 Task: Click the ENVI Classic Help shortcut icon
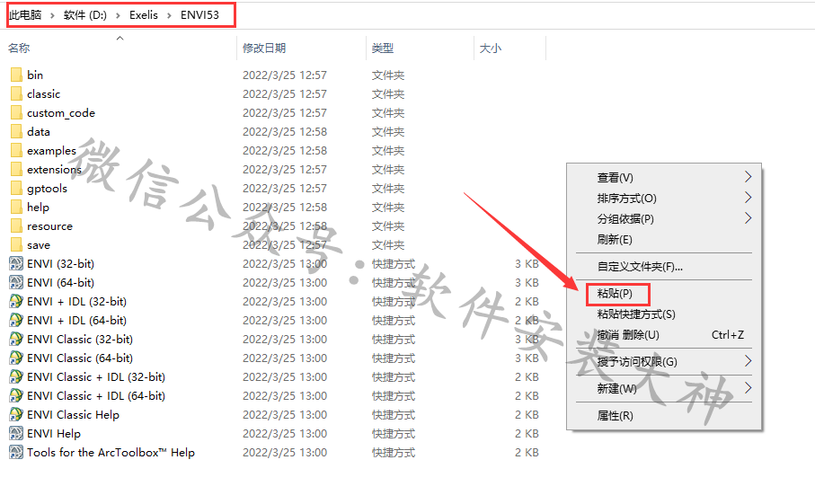pos(16,415)
